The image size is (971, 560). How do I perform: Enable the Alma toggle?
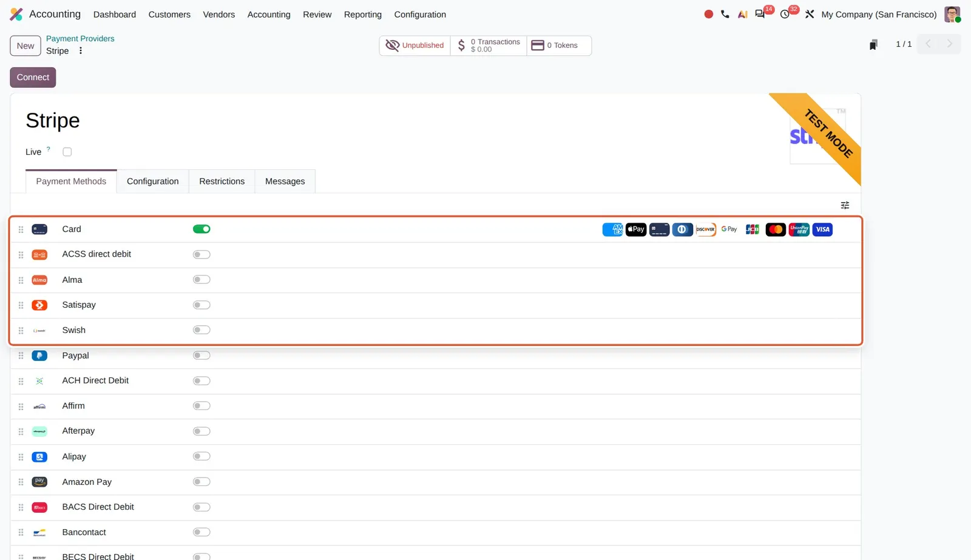(201, 280)
